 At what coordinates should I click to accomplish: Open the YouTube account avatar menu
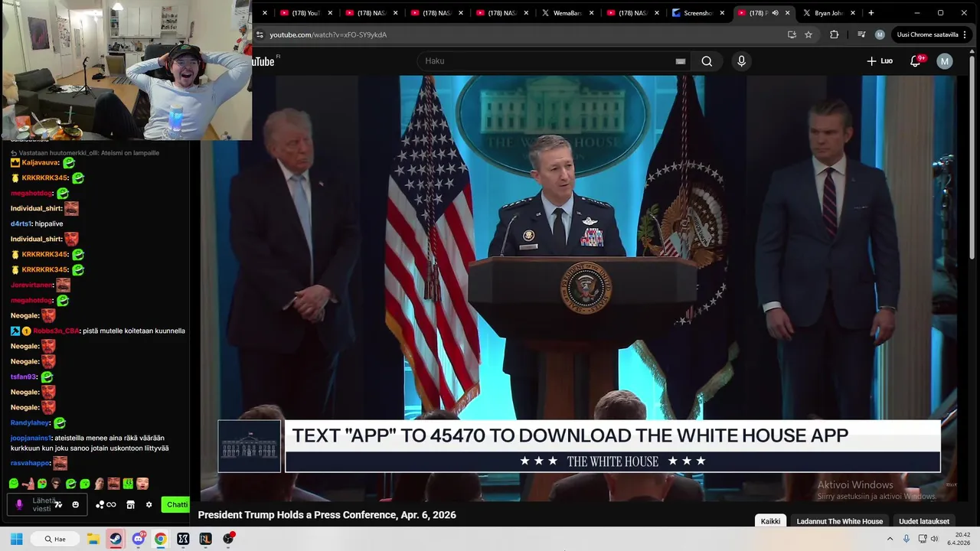pyautogui.click(x=945, y=61)
